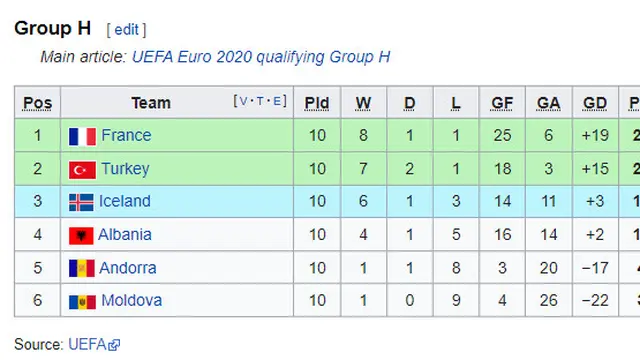Image resolution: width=640 pixels, height=360 pixels.
Task: Open UEFA Euro 2020 qualifying Group H article
Action: pyautogui.click(x=261, y=57)
